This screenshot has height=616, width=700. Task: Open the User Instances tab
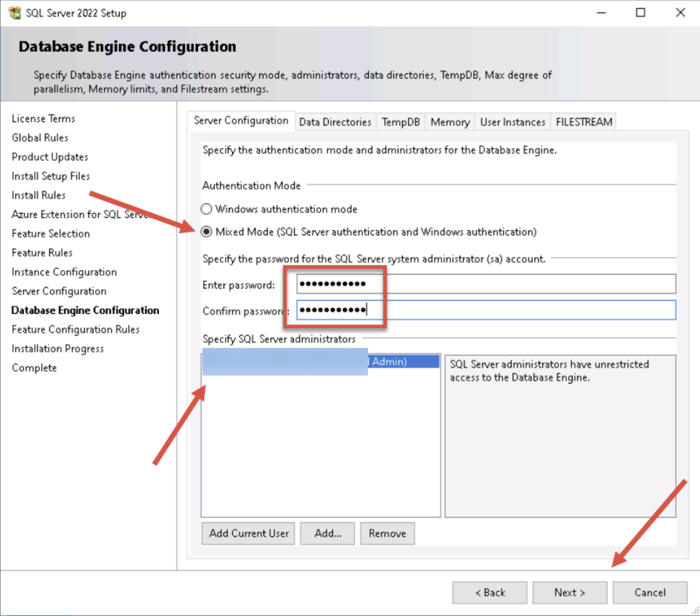[512, 122]
